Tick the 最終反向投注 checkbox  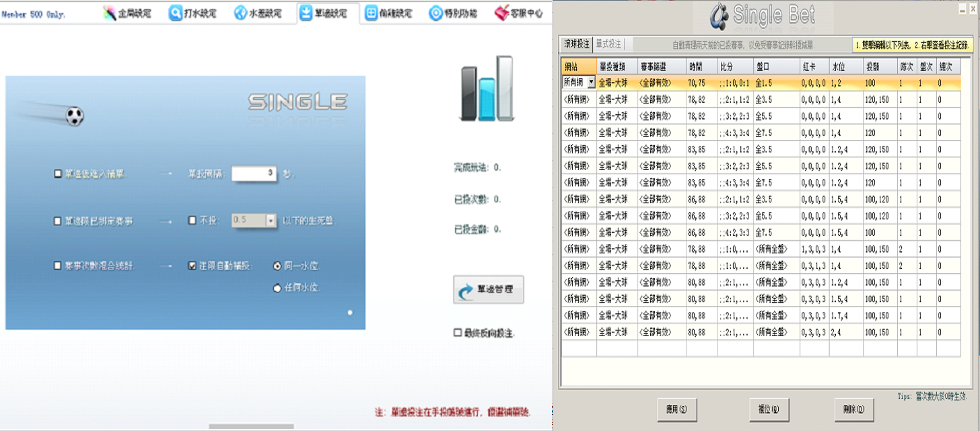point(458,333)
